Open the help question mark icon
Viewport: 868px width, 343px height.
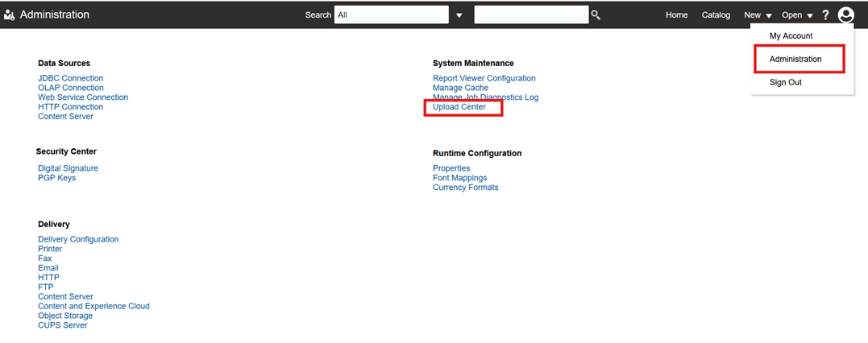pyautogui.click(x=825, y=15)
